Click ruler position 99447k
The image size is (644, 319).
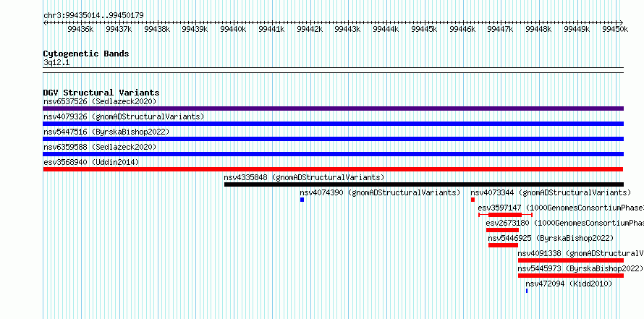[500, 29]
